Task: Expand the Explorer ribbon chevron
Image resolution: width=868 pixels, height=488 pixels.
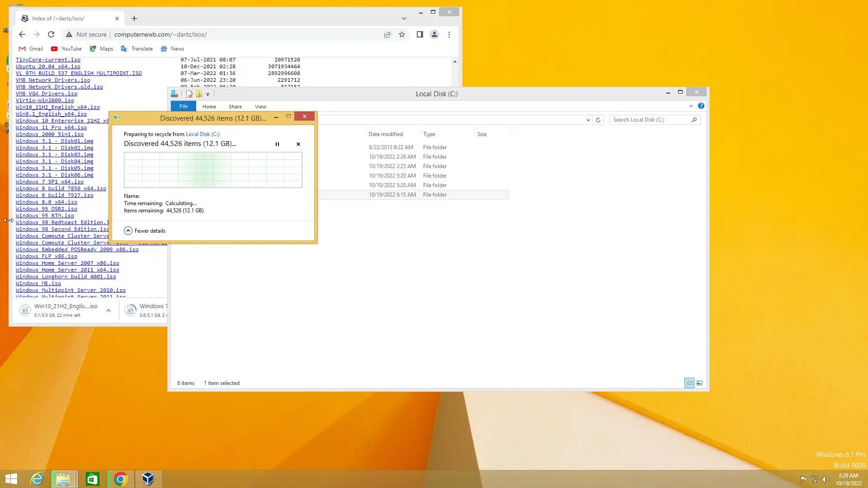Action: pos(691,106)
